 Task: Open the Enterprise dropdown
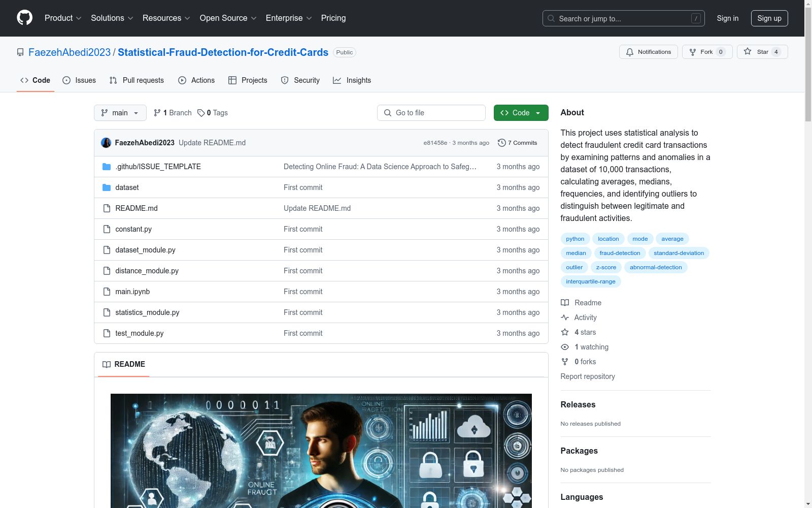click(x=289, y=18)
